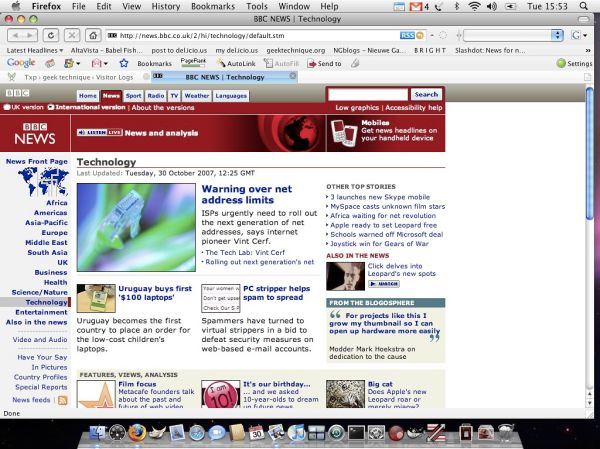Open 3 launches new Skype mobile link
This screenshot has height=449, width=600.
click(x=380, y=197)
